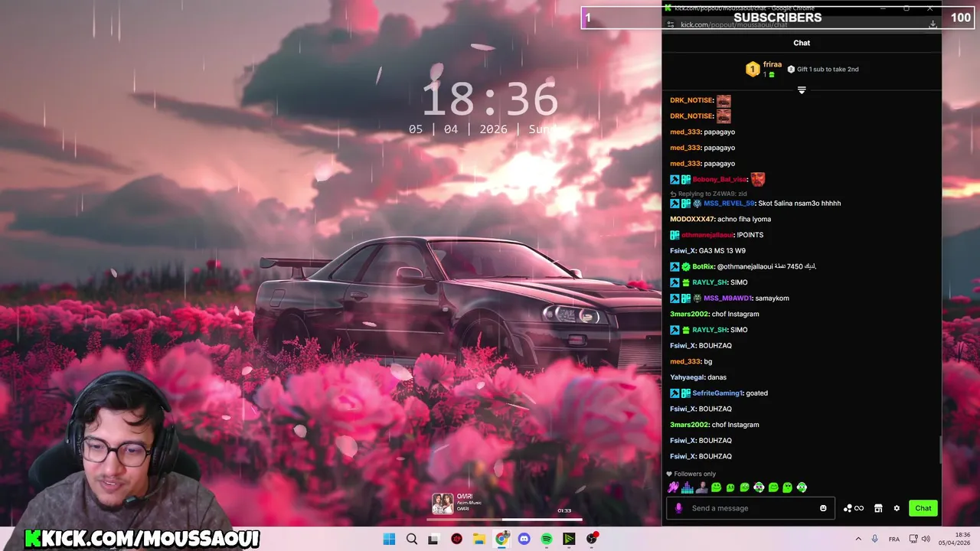Click the purple microphone icon in message box

click(x=678, y=508)
